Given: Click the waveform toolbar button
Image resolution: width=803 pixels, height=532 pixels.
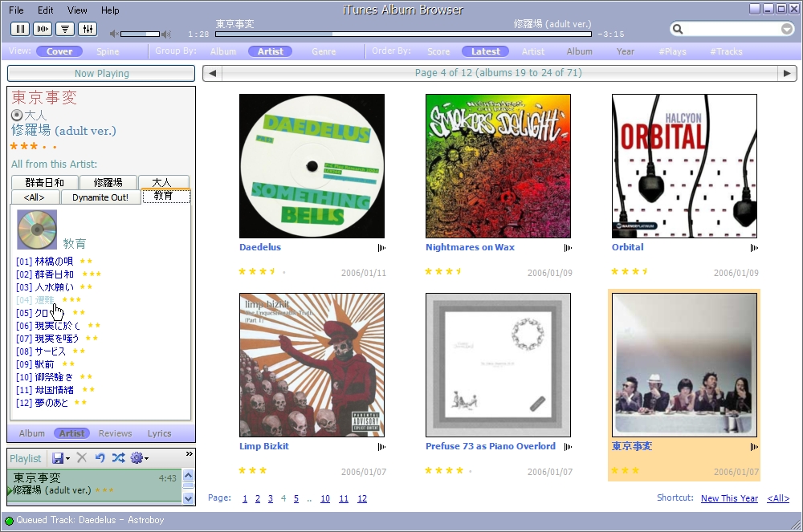Looking at the screenshot, I should click(43, 29).
